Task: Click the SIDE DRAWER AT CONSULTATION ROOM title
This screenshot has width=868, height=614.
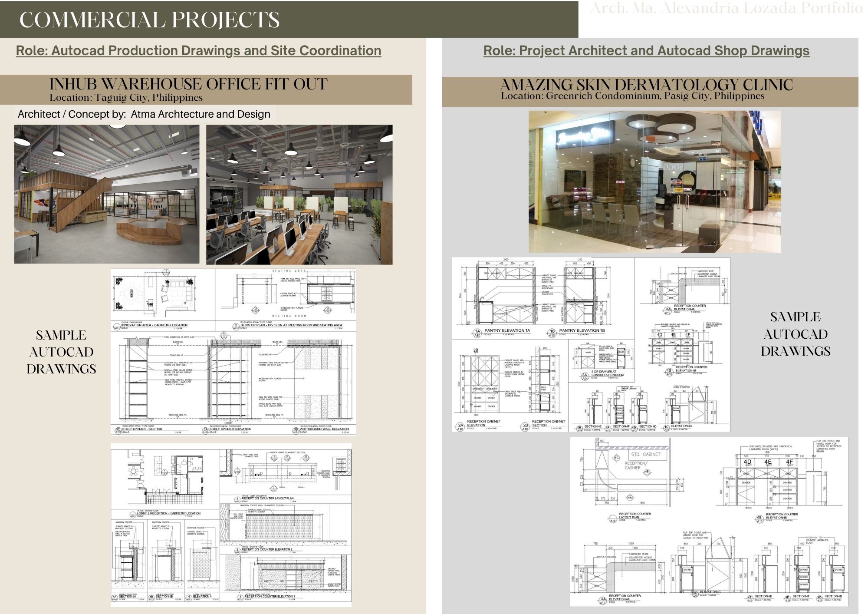Action: [x=608, y=373]
